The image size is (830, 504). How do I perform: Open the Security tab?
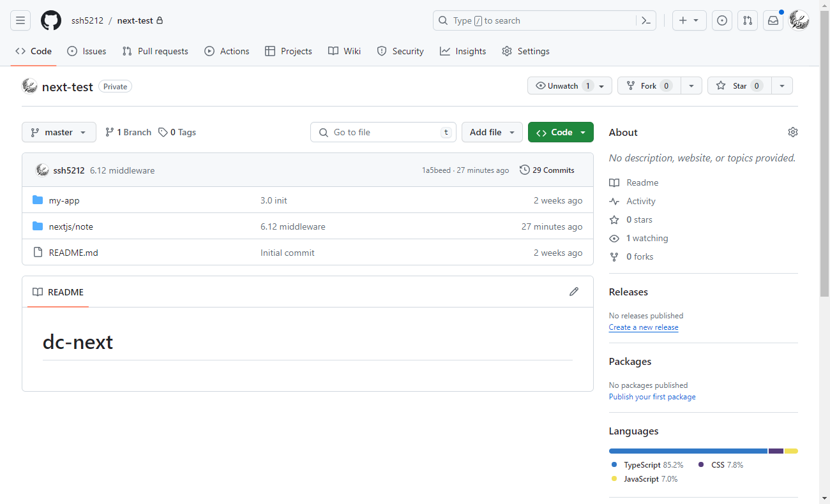[x=400, y=51]
